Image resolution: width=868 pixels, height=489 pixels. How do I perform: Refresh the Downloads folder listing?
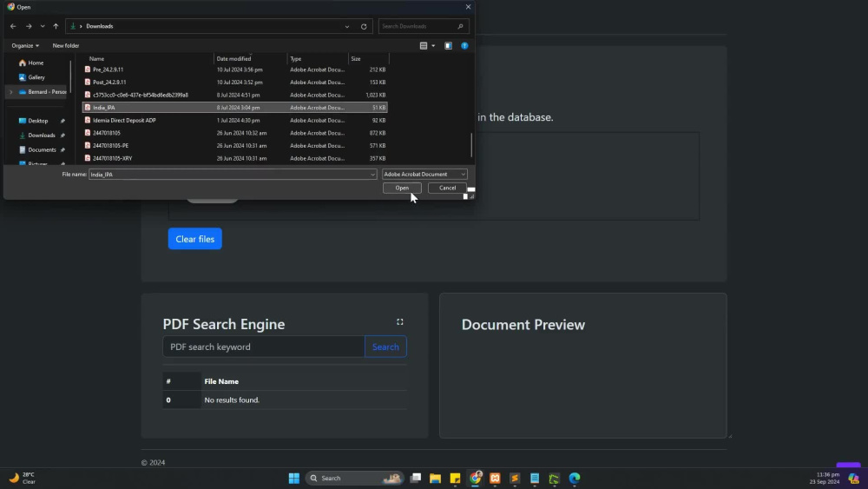coord(364,26)
